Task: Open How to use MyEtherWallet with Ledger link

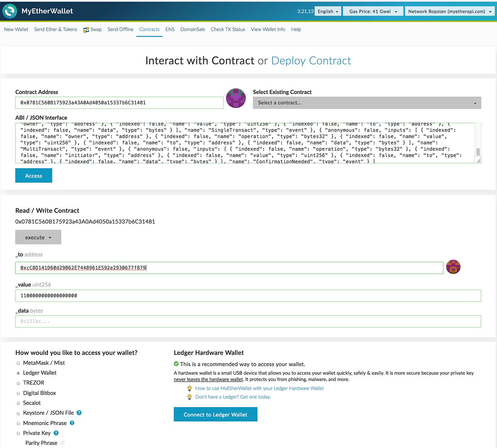Action: pos(260,388)
